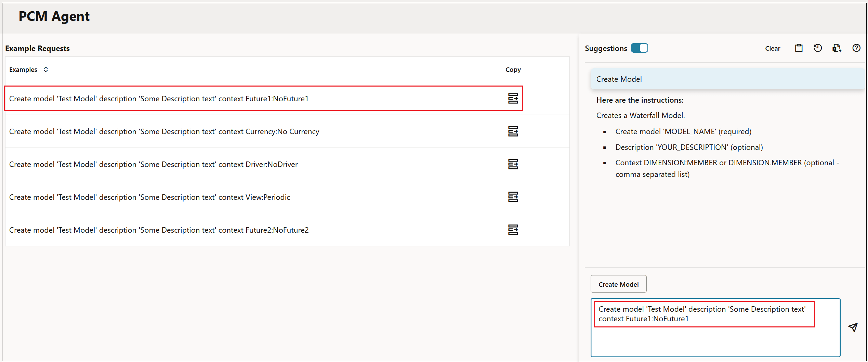Send the request with the paper plane icon
868x362 pixels.
(853, 327)
